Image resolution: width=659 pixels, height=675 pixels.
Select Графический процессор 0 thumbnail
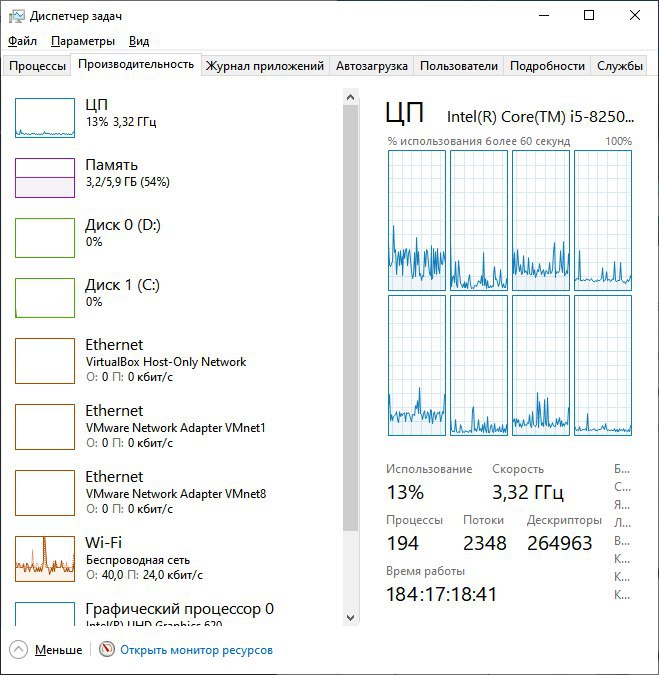(x=45, y=614)
